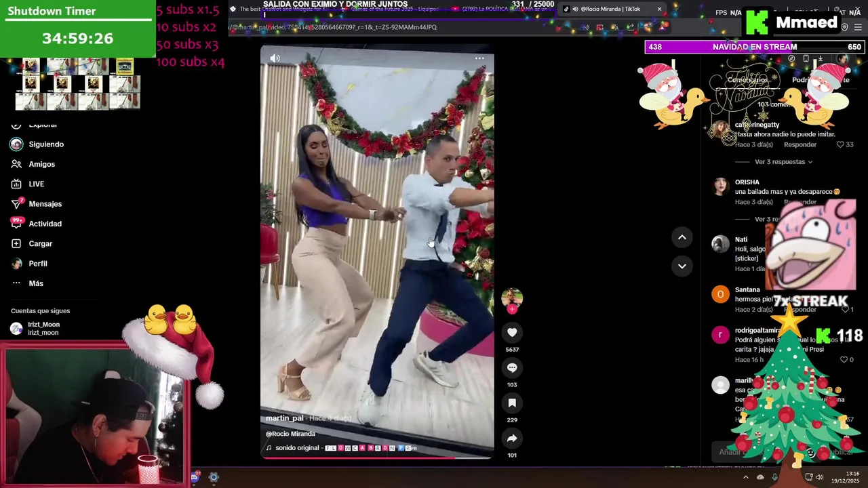Go to next video with down arrow

point(682,266)
